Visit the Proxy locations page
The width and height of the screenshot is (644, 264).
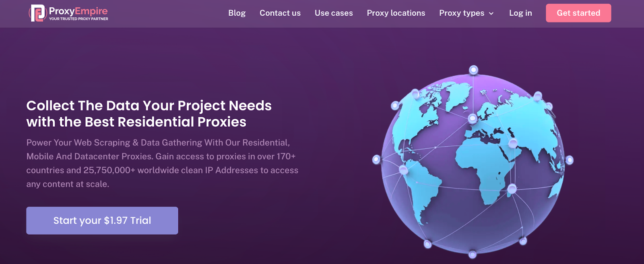[396, 13]
